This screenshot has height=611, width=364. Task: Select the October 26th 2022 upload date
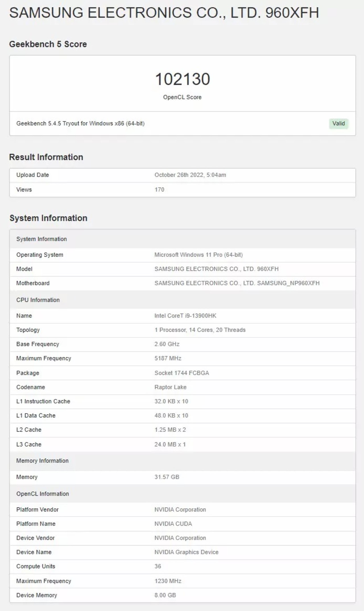[x=190, y=175]
